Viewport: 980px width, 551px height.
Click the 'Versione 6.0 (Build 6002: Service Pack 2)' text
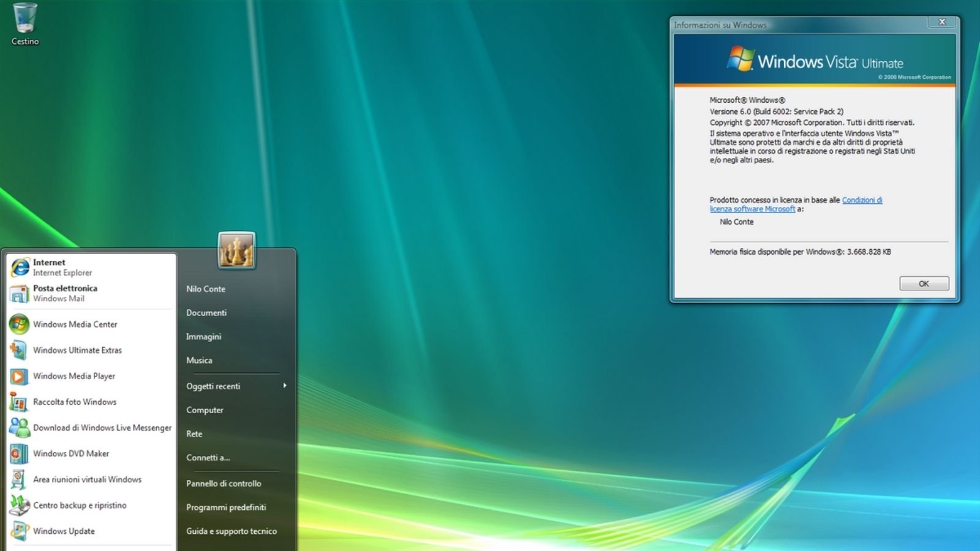tap(776, 111)
